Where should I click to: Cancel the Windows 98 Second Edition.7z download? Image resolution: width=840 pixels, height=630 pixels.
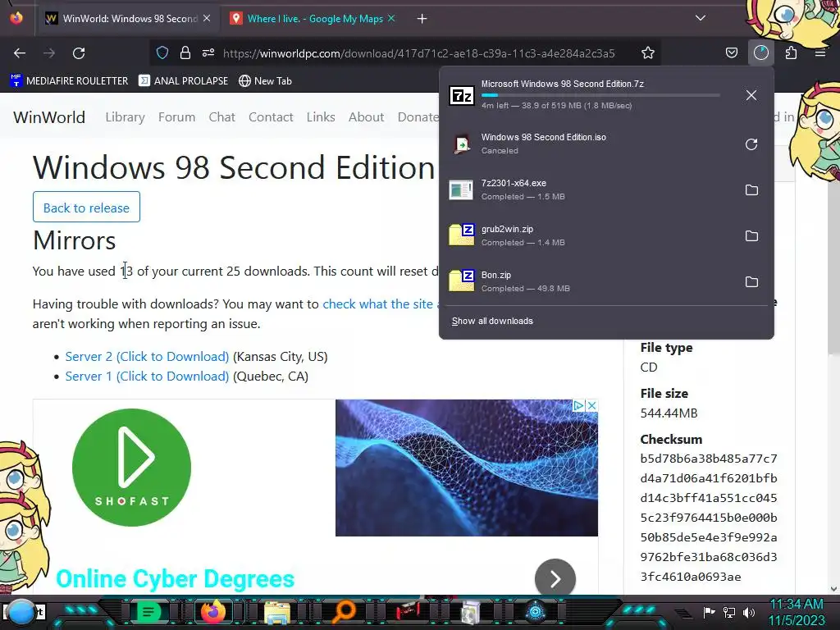coord(751,95)
